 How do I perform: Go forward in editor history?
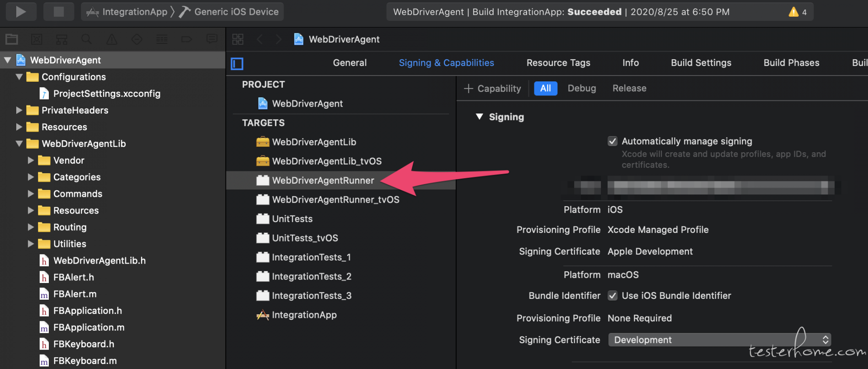[x=278, y=39]
